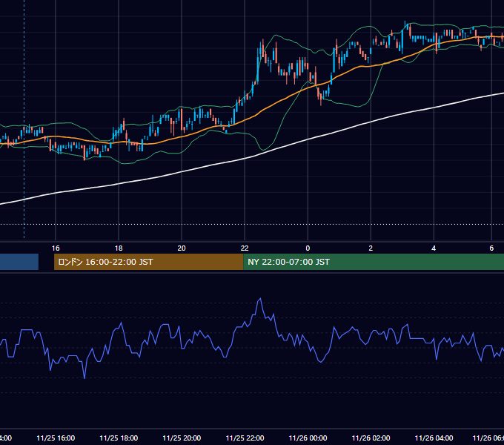Viewport: 504px width, 445px height.
Task: Click the 11/25 16:00 date label
Action: coord(56,438)
